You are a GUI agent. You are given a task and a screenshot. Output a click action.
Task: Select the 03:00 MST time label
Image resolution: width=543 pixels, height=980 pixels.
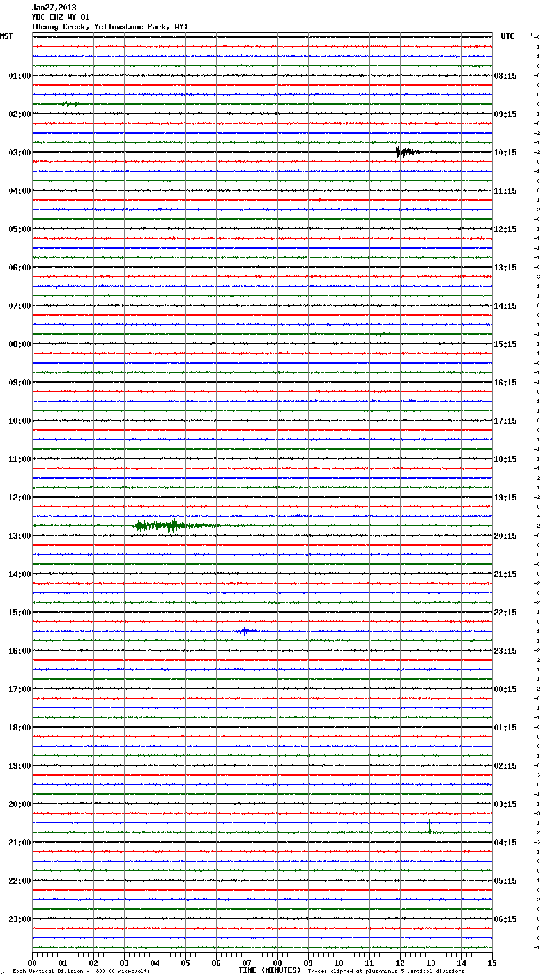click(x=20, y=153)
